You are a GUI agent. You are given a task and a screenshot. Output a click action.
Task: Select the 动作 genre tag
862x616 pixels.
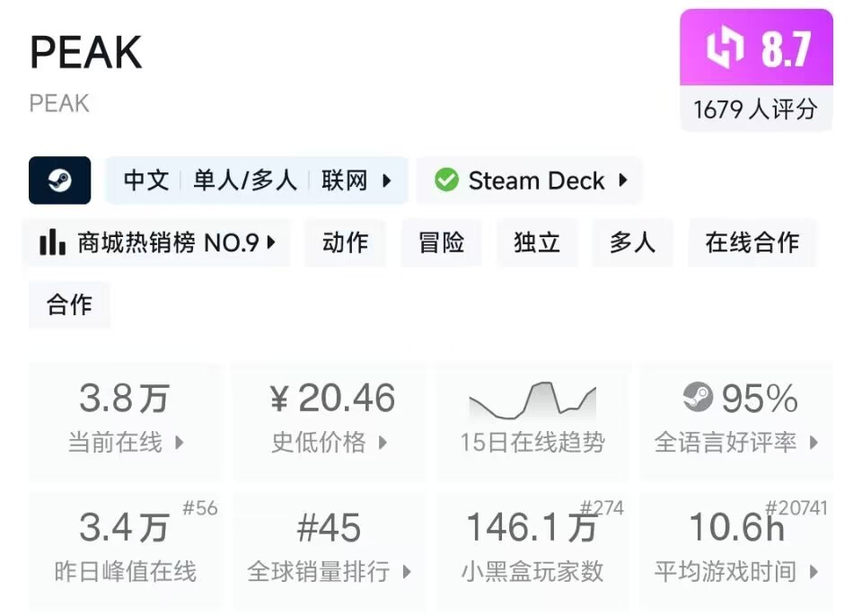(345, 242)
